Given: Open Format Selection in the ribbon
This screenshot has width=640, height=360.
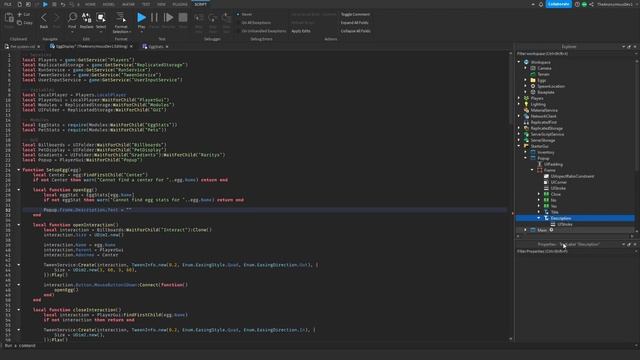Looking at the screenshot, I should (121, 22).
